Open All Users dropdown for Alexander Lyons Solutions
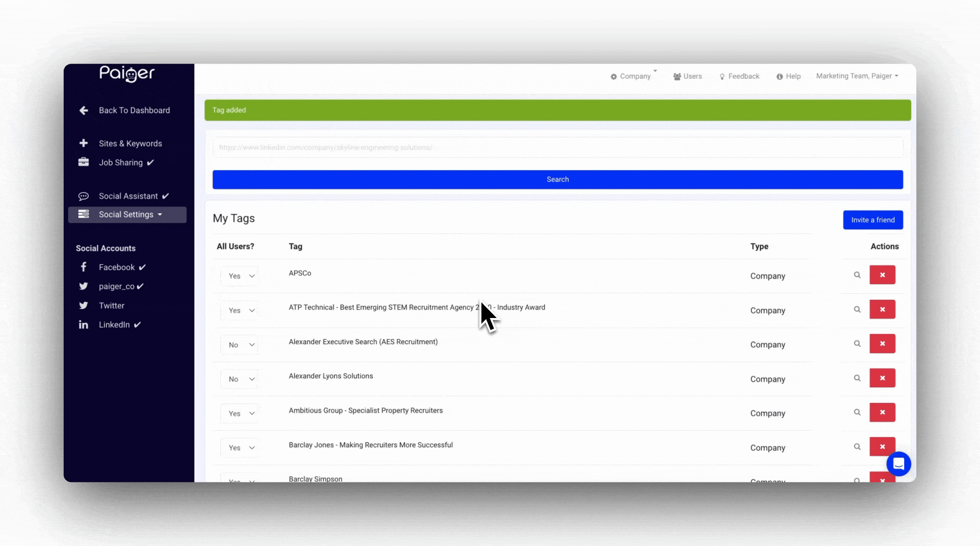This screenshot has width=980, height=546. (240, 379)
